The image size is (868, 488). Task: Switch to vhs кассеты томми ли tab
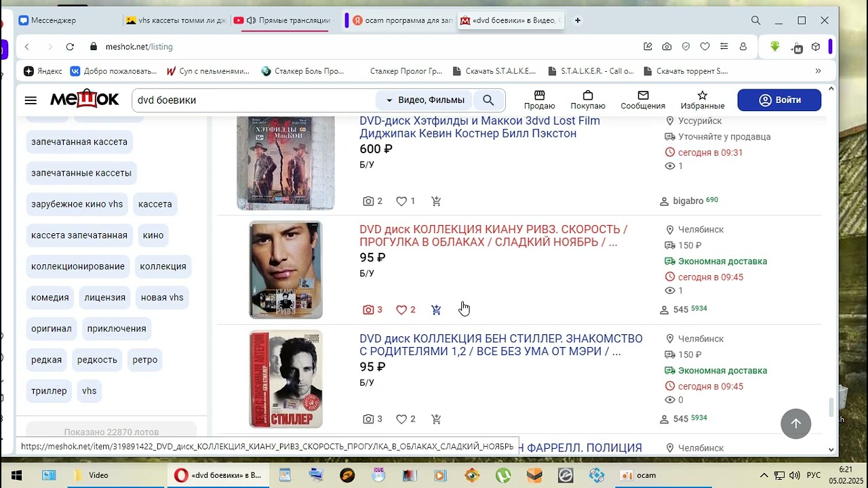175,20
